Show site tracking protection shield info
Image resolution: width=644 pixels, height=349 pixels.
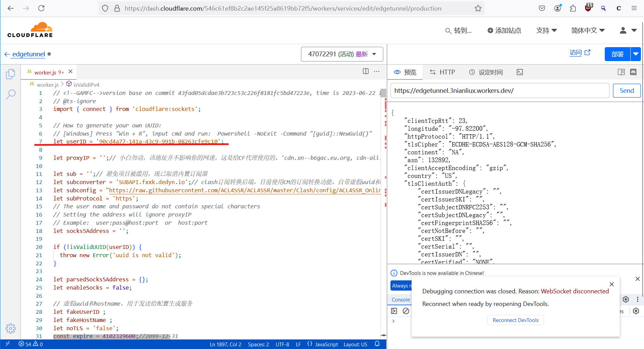(105, 8)
